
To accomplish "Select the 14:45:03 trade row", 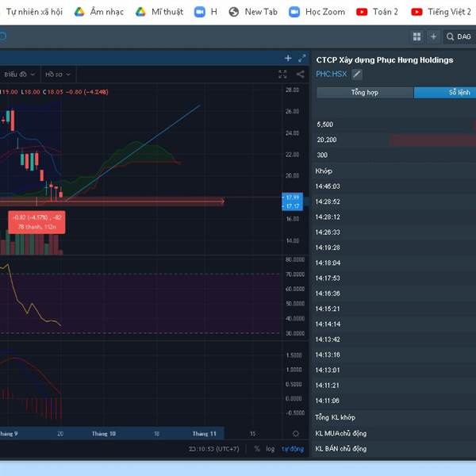I will (x=394, y=186).
